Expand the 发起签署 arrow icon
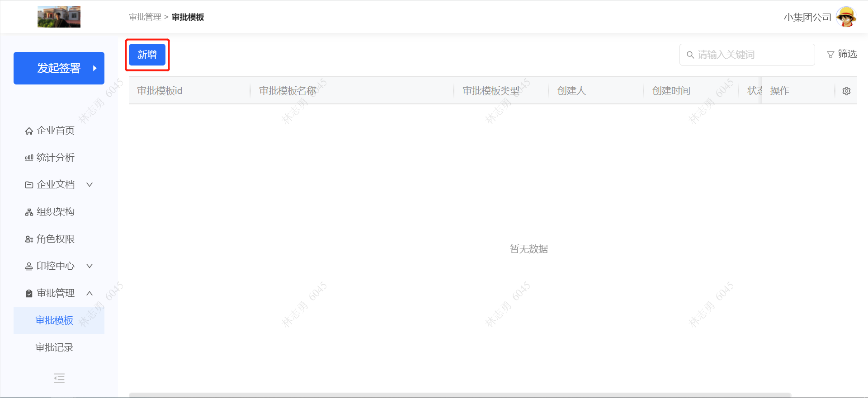 [x=95, y=68]
